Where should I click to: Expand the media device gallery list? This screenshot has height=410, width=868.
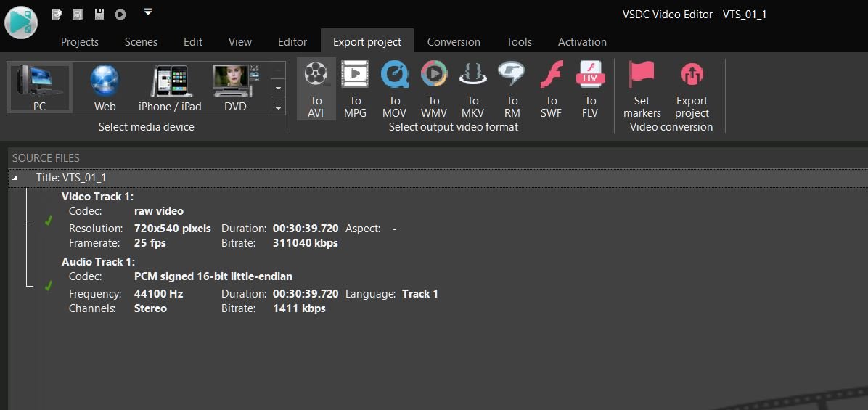coord(278,107)
